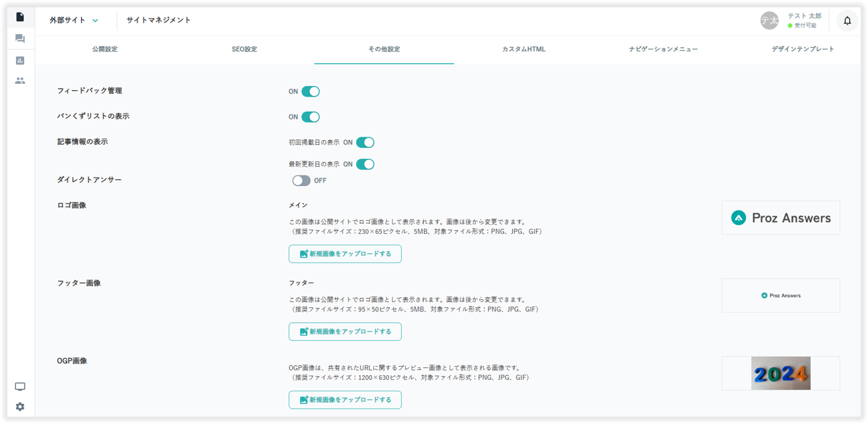Open the ナビゲーションメニュー tab
Image resolution: width=868 pixels, height=424 pixels.
point(663,49)
